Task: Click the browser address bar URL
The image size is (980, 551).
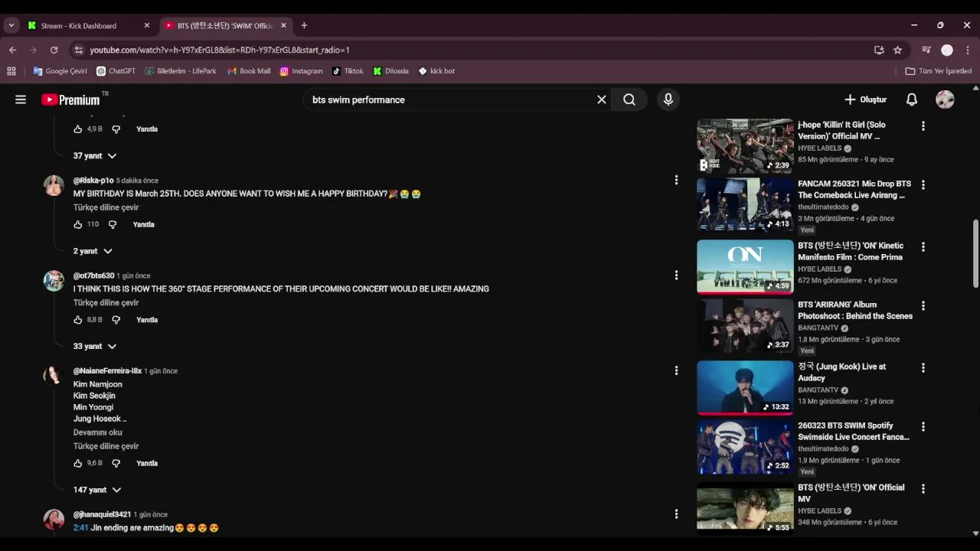Action: coord(220,50)
